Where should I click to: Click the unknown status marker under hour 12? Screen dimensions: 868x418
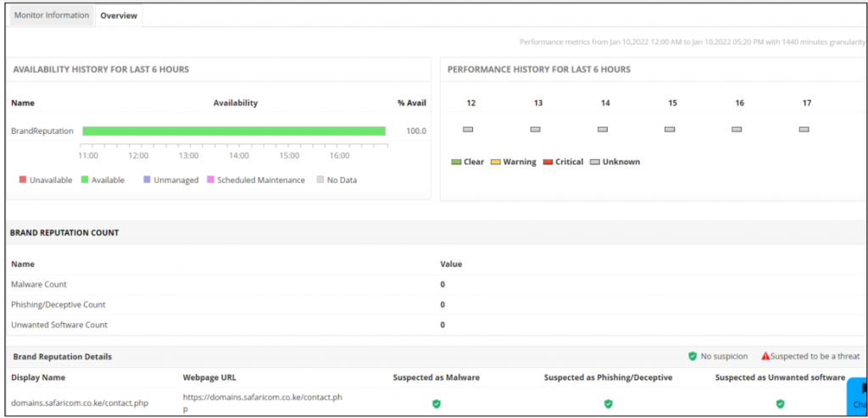click(468, 129)
